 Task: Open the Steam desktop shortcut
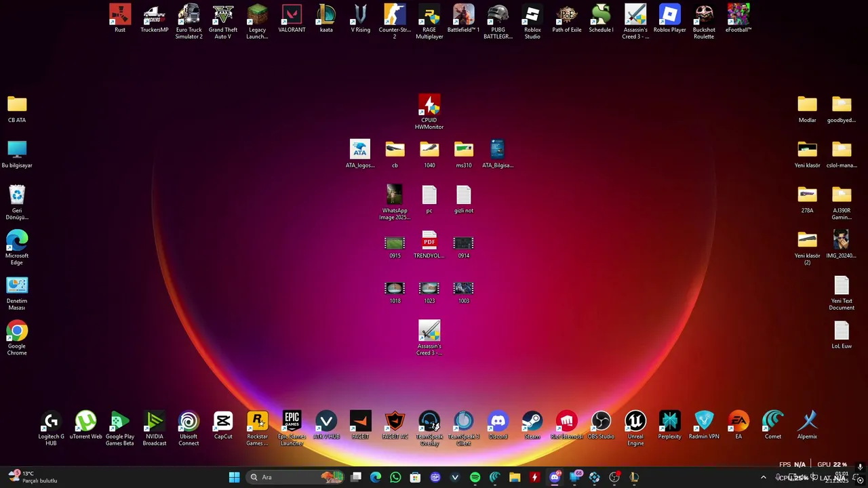click(532, 425)
